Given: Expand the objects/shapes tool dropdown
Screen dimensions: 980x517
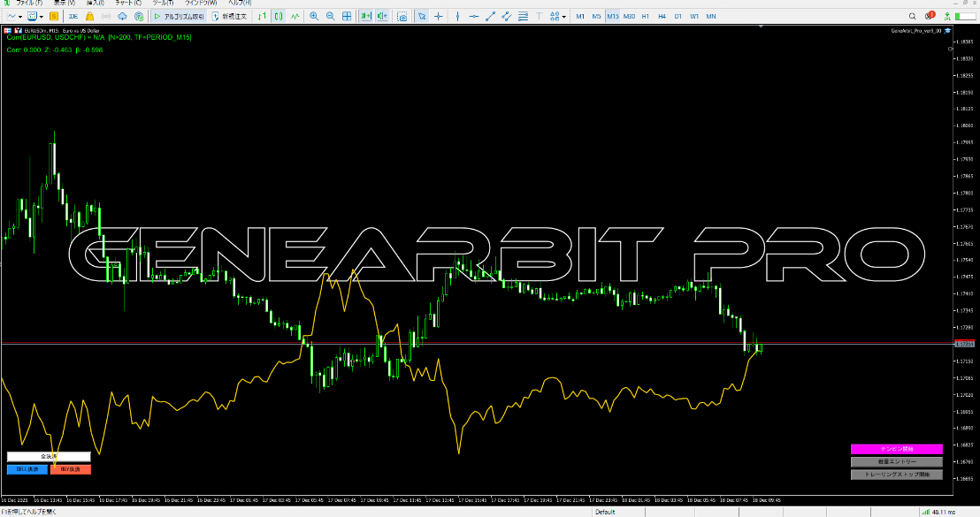Looking at the screenshot, I should (x=564, y=16).
